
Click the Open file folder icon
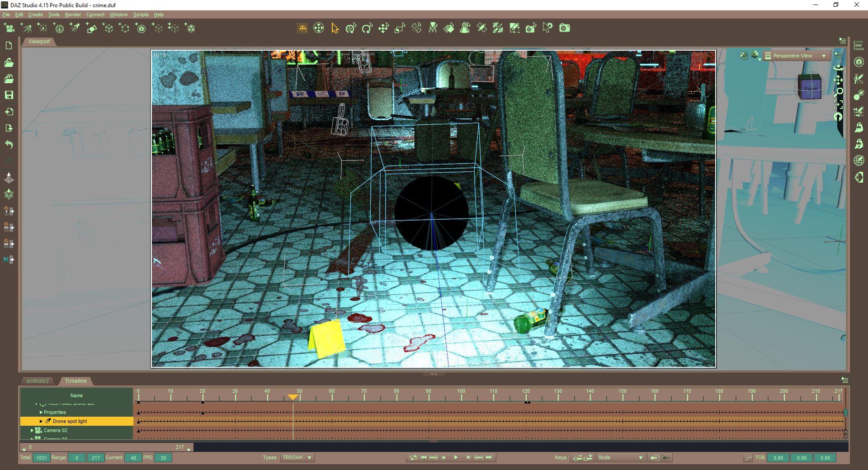9,62
